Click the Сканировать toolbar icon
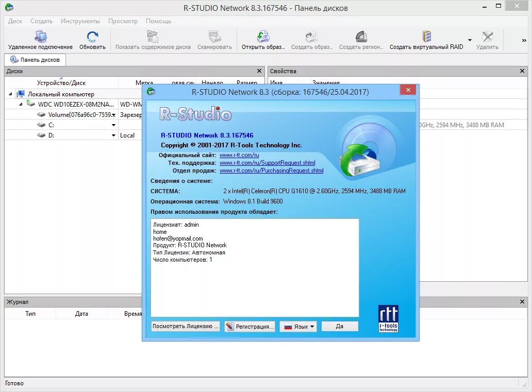 click(214, 36)
